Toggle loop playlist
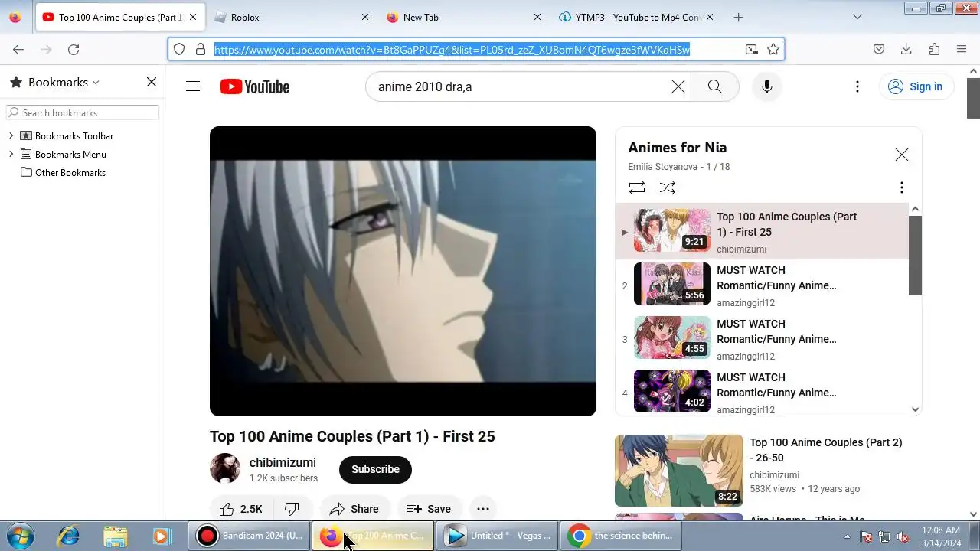The height and width of the screenshot is (551, 980). 637,187
